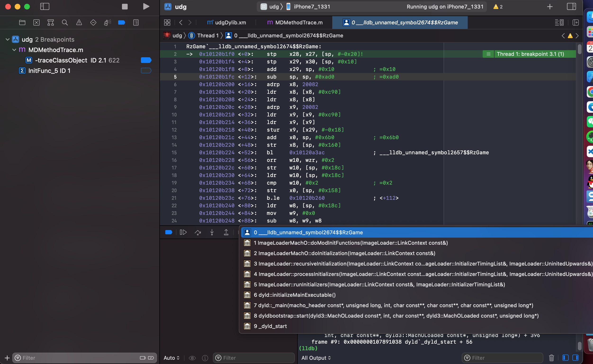Click the continue playback debug button
The width and height of the screenshot is (593, 364).
point(183,232)
